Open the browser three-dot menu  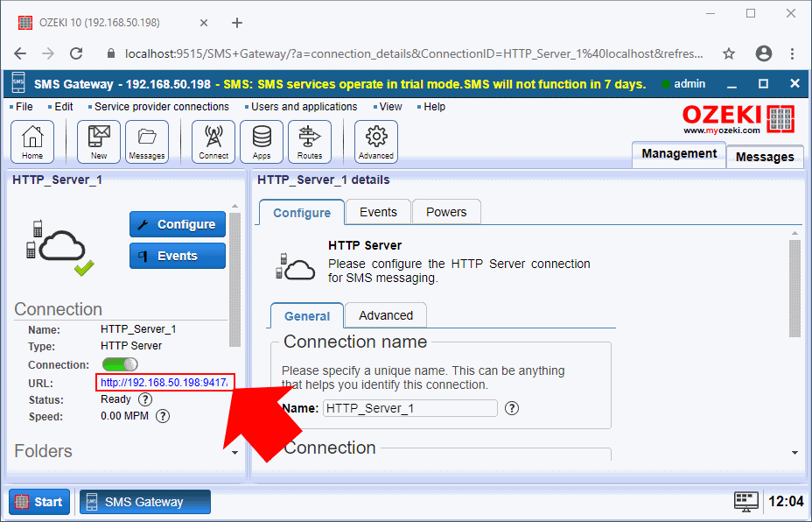pos(793,53)
